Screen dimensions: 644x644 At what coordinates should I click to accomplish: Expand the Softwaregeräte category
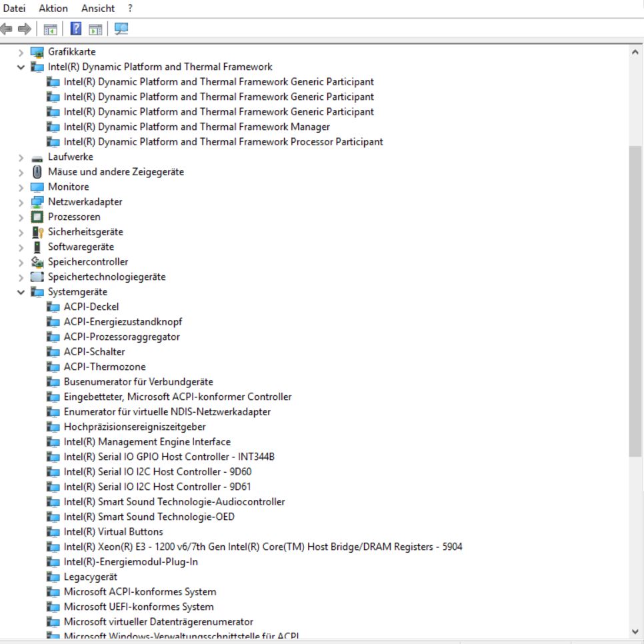pos(21,247)
